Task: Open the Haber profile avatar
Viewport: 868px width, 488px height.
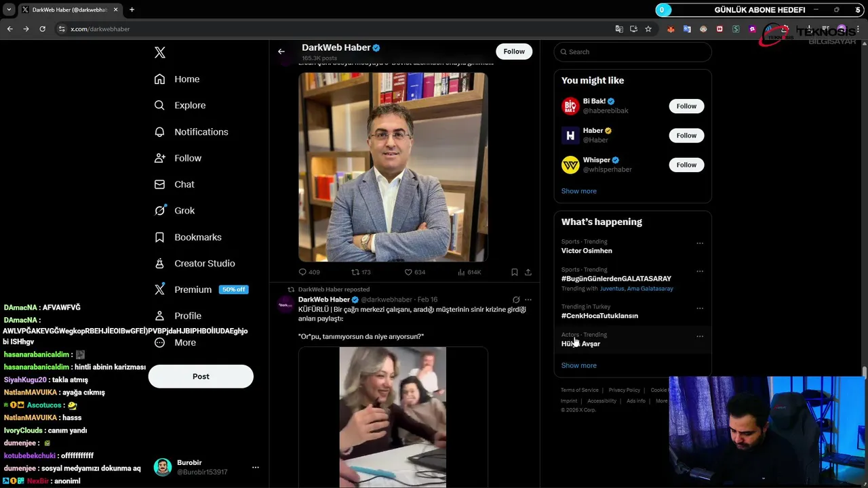Action: tap(570, 136)
